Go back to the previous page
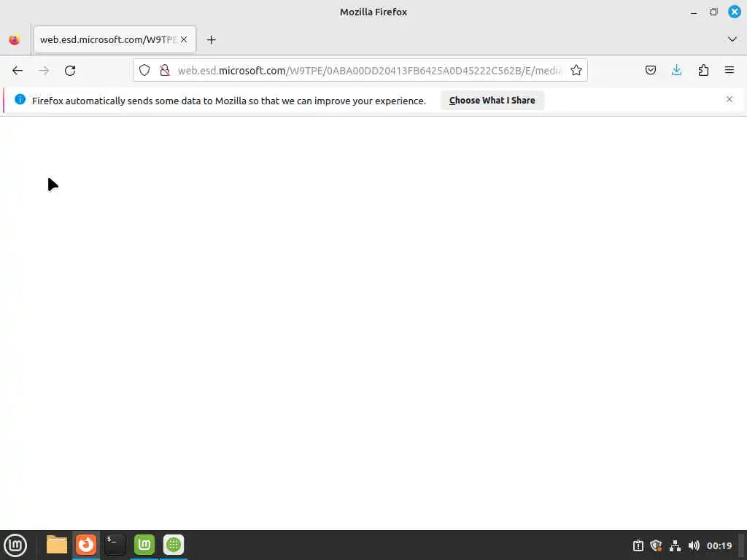This screenshot has height=560, width=747. (18, 71)
